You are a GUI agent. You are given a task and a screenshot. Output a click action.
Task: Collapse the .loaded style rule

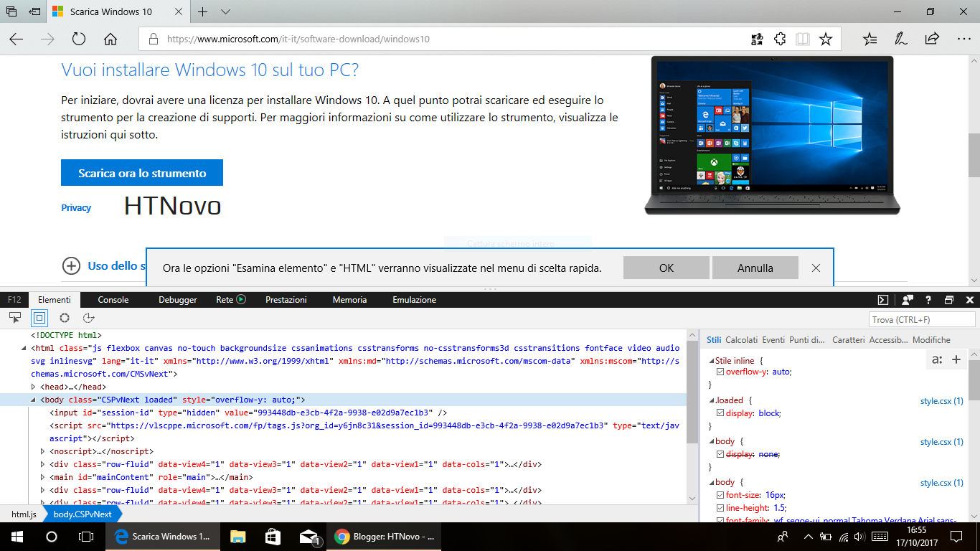tap(712, 400)
